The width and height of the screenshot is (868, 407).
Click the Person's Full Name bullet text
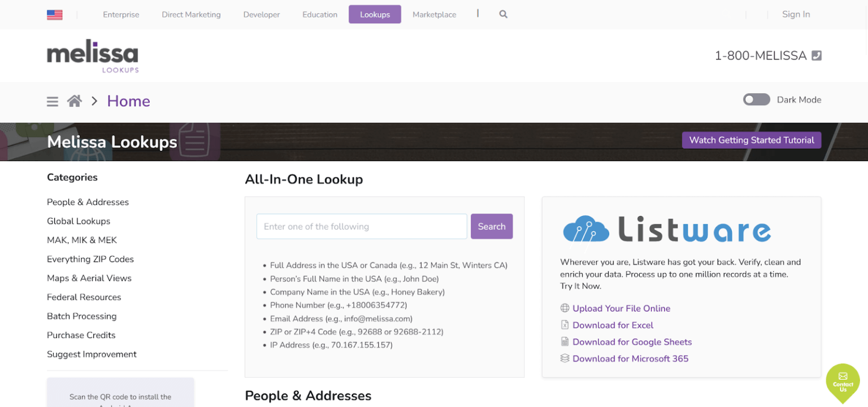pos(354,279)
